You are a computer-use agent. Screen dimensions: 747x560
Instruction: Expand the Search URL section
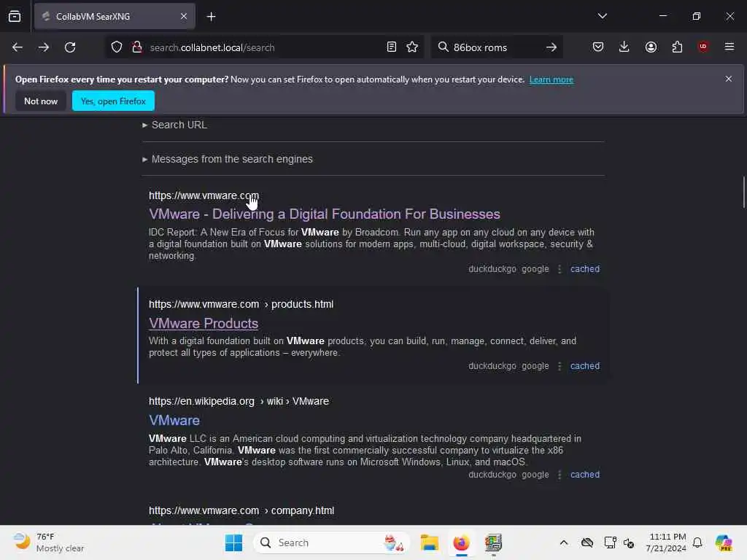pos(175,125)
